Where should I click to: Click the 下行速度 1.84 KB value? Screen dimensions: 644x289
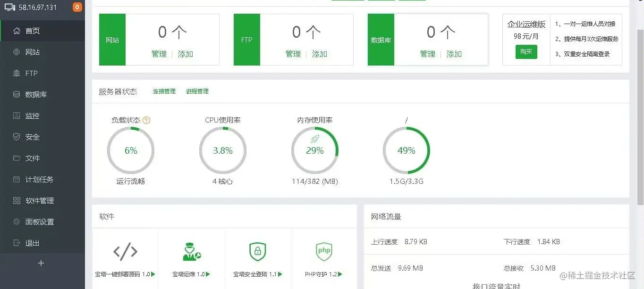[x=549, y=242]
